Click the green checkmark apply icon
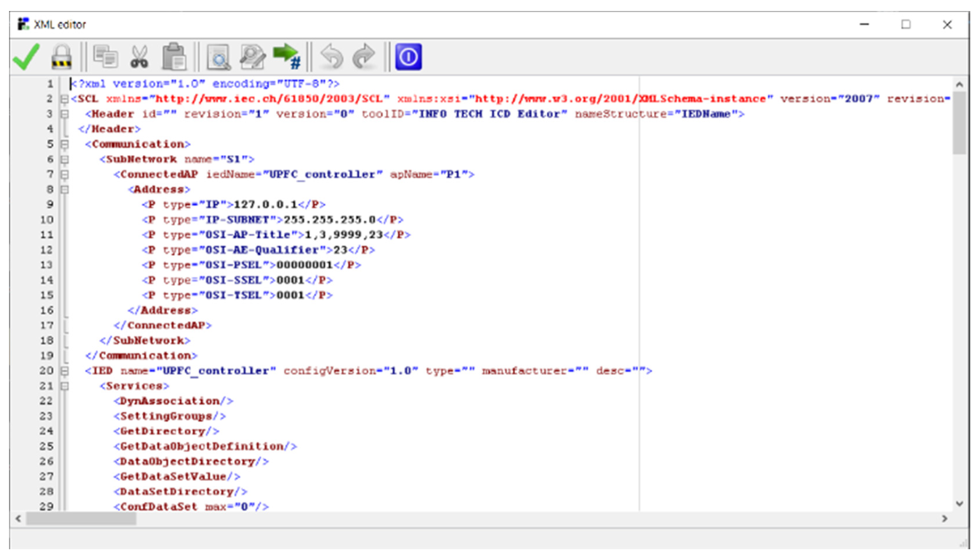979x560 pixels. (26, 57)
